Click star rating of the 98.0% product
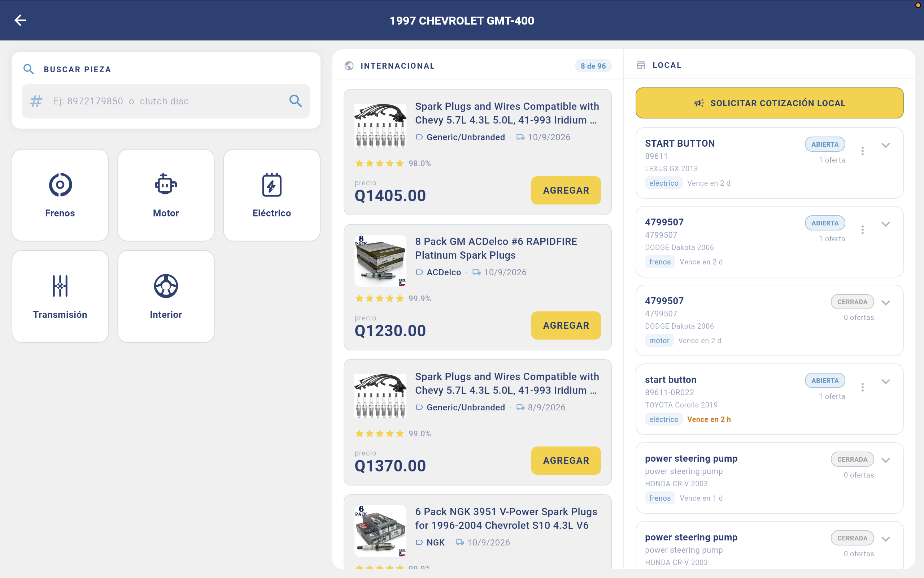Screen dimensions: 924x578 (x=380, y=164)
